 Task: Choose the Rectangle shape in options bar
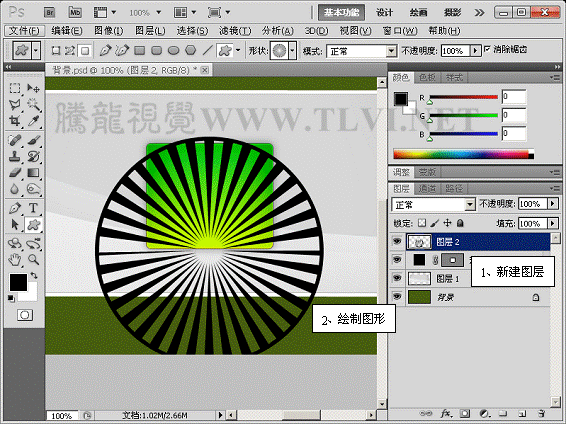(139, 51)
